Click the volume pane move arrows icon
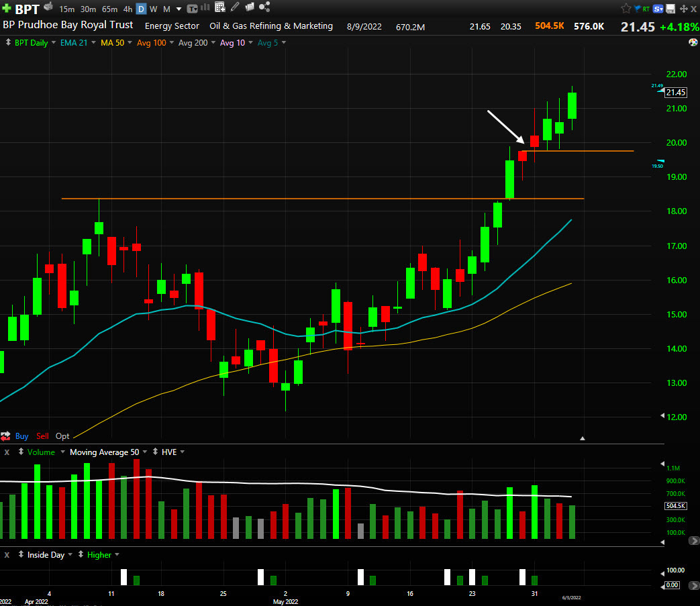The width and height of the screenshot is (700, 606). pyautogui.click(x=21, y=452)
